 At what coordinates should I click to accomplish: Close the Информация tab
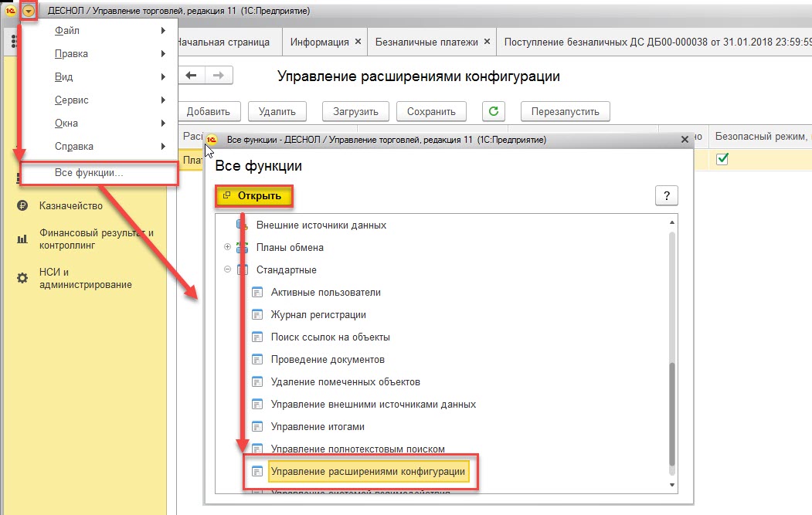pyautogui.click(x=358, y=42)
